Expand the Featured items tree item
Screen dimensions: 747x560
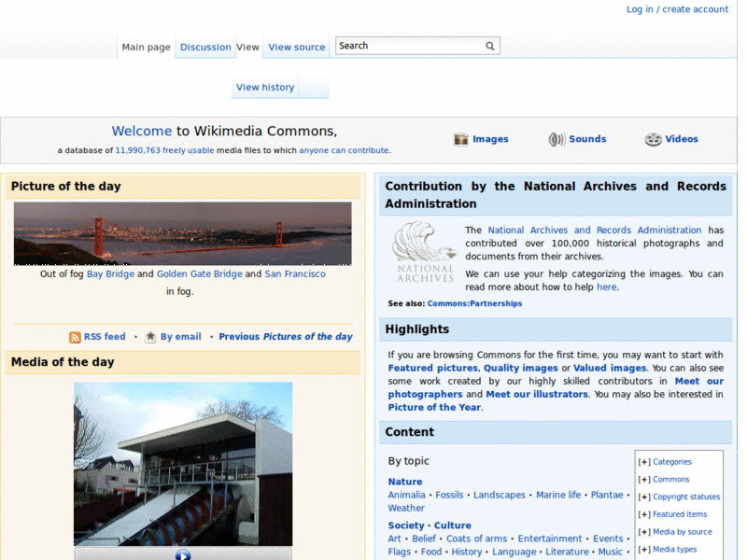pos(644,515)
